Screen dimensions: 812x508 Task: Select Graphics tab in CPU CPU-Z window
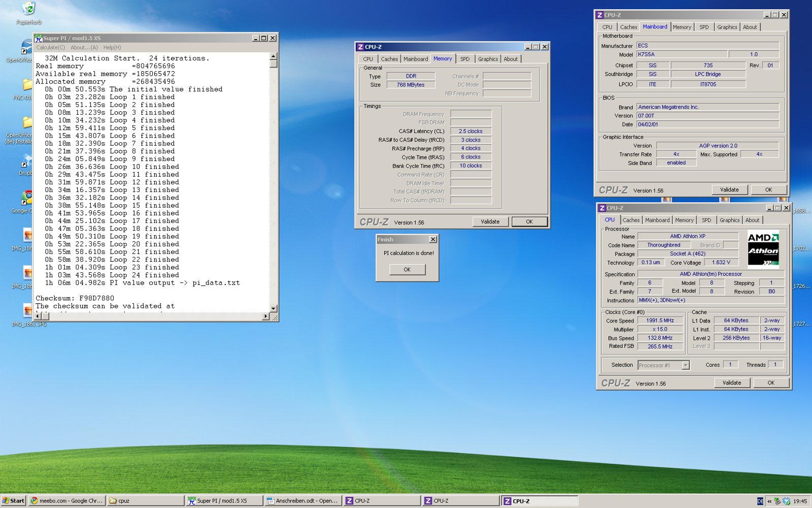coord(729,220)
